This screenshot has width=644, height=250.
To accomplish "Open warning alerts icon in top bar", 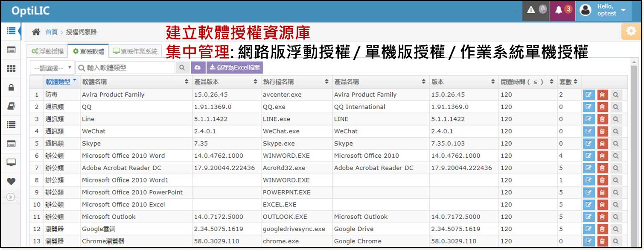I will coord(536,10).
